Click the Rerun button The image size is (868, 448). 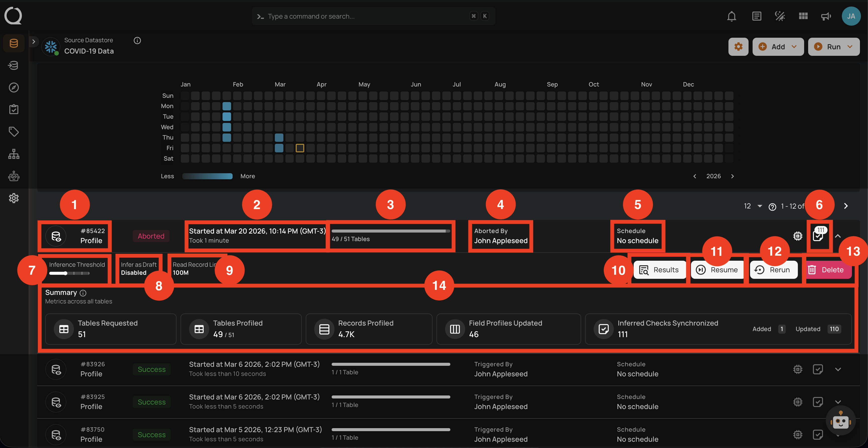click(x=774, y=270)
